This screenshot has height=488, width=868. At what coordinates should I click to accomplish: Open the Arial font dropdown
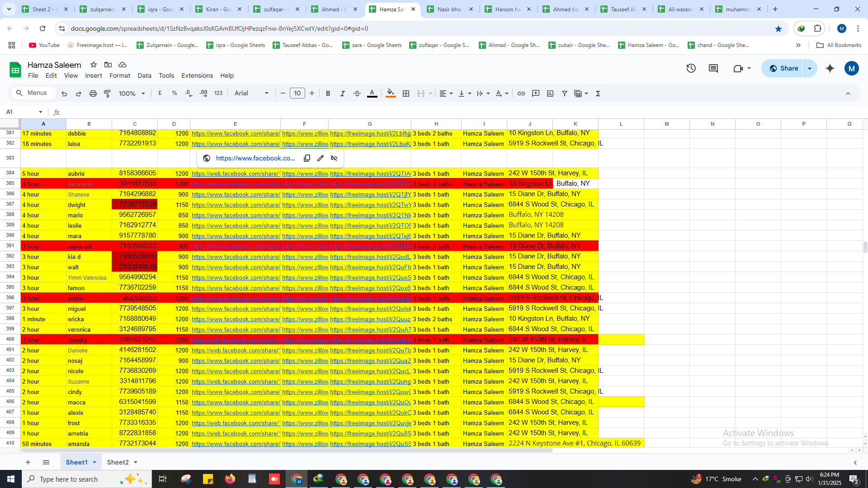(251, 94)
